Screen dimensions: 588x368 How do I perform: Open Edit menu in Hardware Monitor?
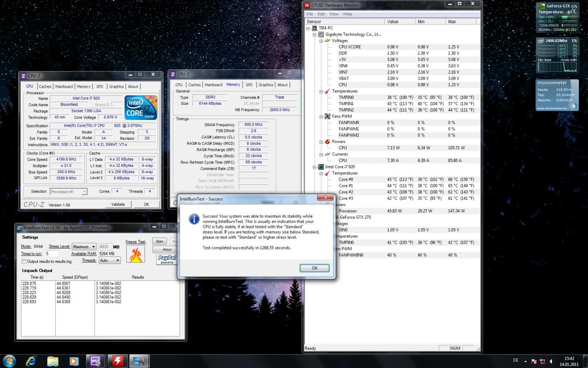(x=321, y=14)
